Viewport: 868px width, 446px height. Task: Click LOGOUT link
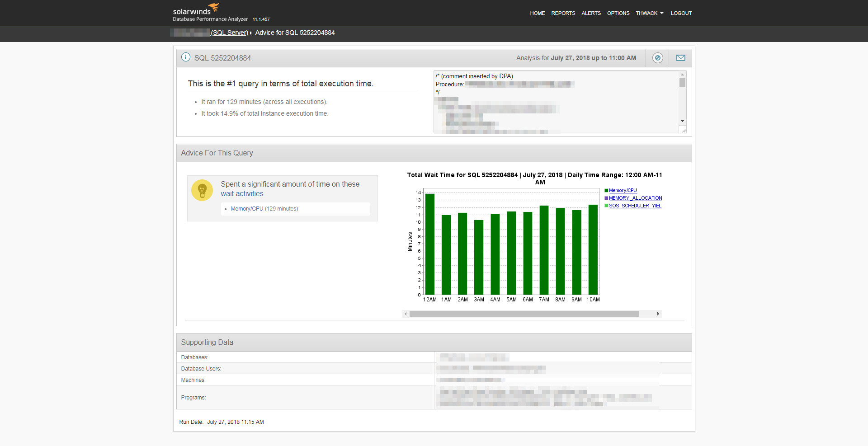[x=681, y=13]
